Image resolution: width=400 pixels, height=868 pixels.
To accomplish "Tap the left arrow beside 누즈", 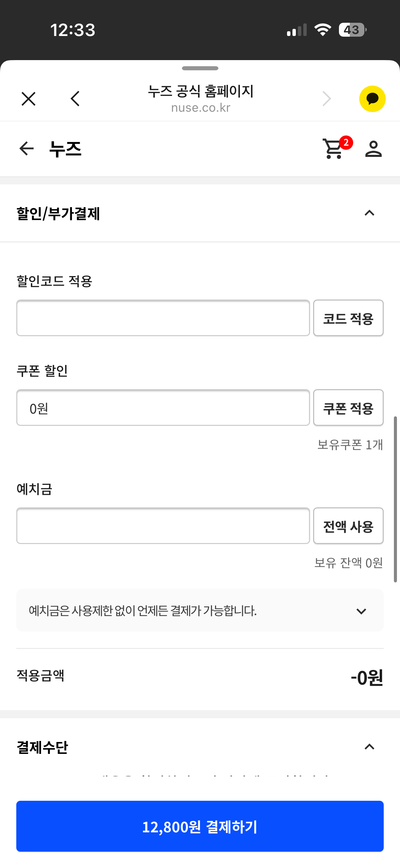I will pyautogui.click(x=26, y=148).
